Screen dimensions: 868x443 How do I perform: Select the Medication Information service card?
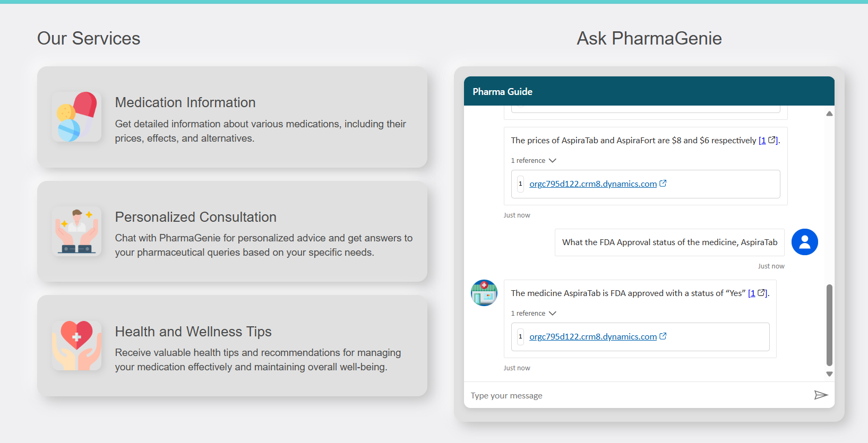(x=233, y=117)
